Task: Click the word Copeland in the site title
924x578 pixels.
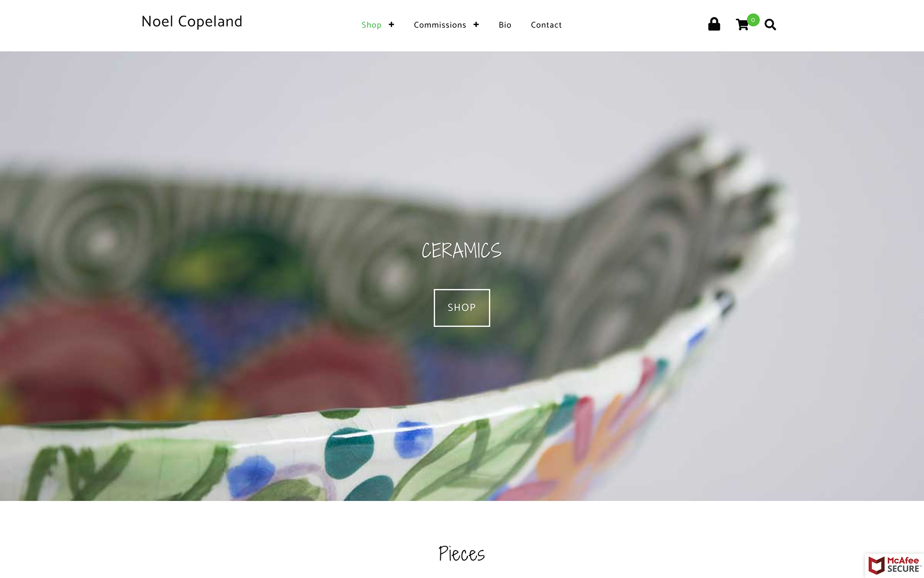Action: 210,22
